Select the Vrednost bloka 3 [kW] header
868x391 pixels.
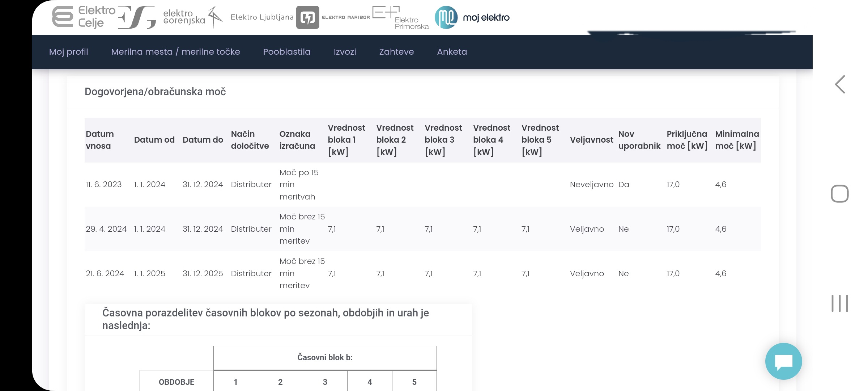(x=443, y=140)
